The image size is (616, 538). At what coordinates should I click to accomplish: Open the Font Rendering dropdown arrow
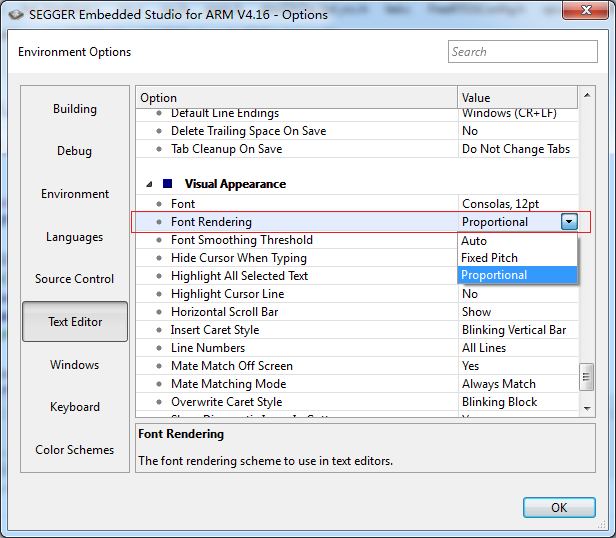569,222
